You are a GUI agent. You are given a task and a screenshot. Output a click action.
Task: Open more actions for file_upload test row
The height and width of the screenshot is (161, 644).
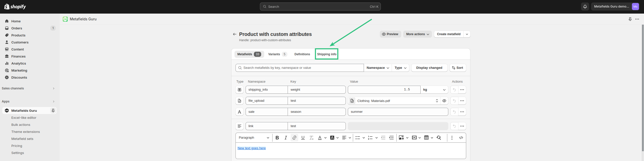pyautogui.click(x=462, y=101)
